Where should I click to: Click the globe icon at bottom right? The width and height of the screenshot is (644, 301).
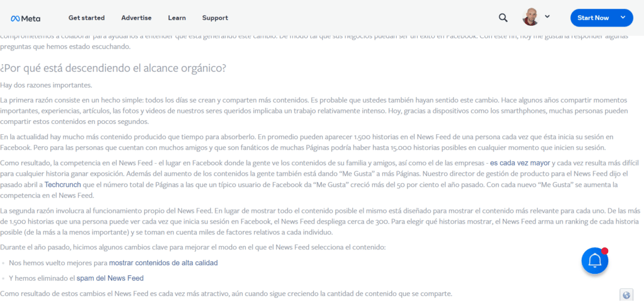626,295
